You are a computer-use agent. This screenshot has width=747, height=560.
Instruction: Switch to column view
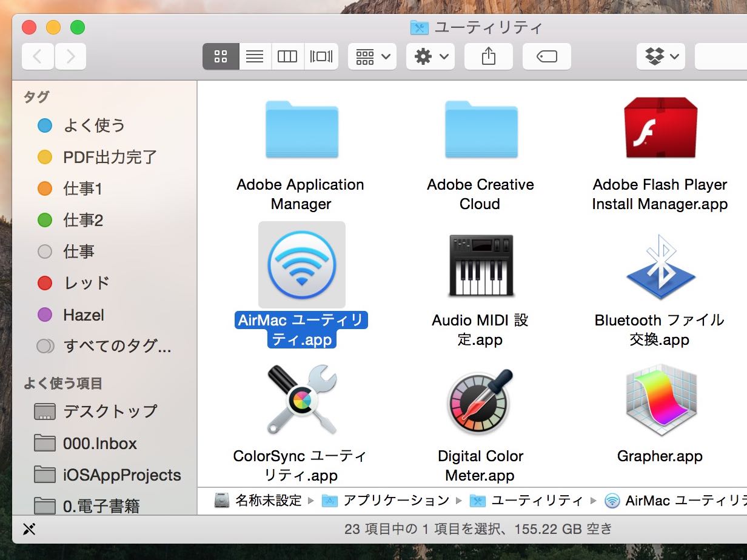[287, 56]
